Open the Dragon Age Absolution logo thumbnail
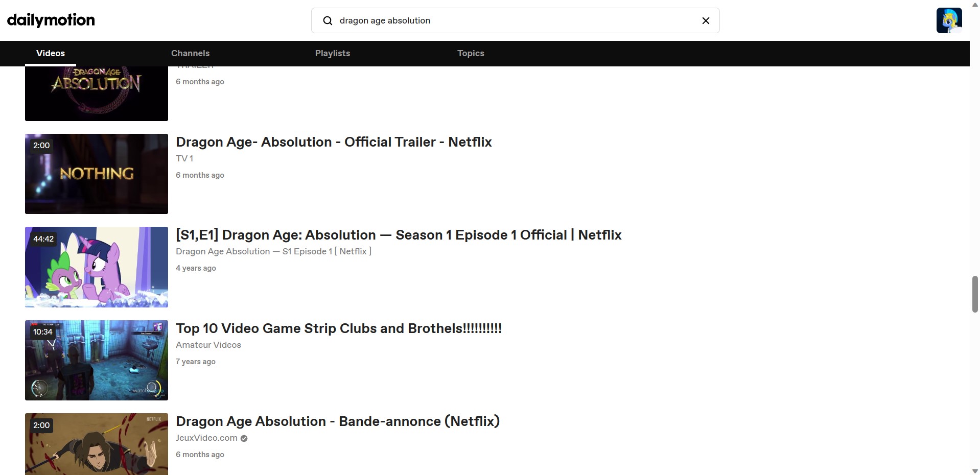This screenshot has height=475, width=980. [x=97, y=93]
